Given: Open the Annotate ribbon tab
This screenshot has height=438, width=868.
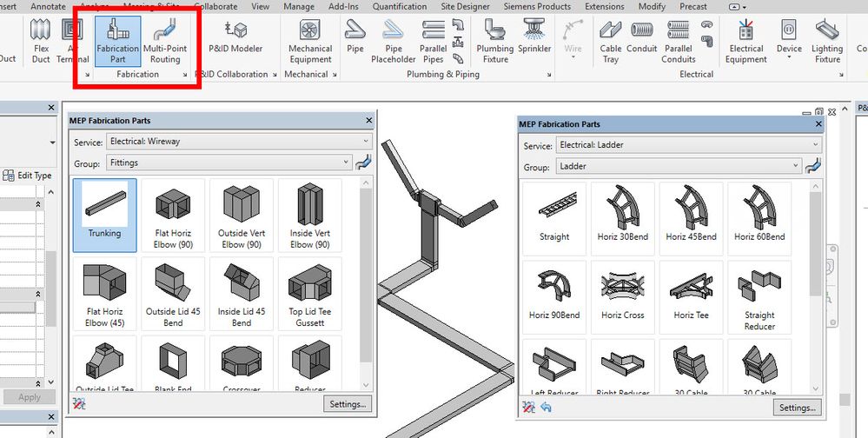Looking at the screenshot, I should pyautogui.click(x=48, y=7).
